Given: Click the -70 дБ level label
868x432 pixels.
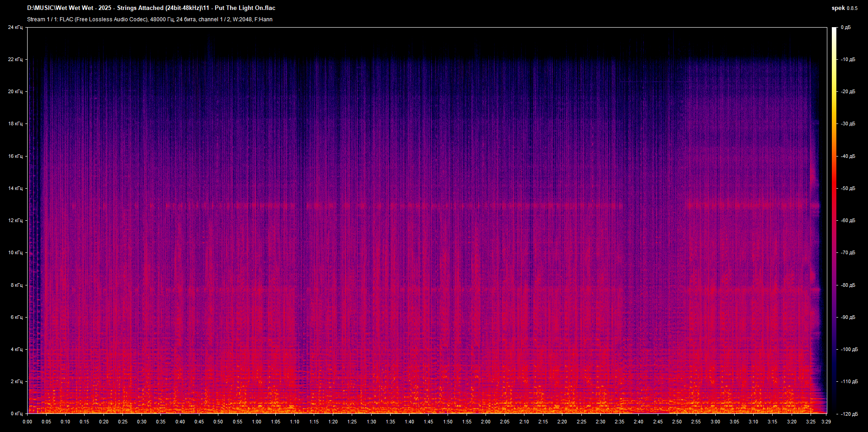Looking at the screenshot, I should pos(848,252).
